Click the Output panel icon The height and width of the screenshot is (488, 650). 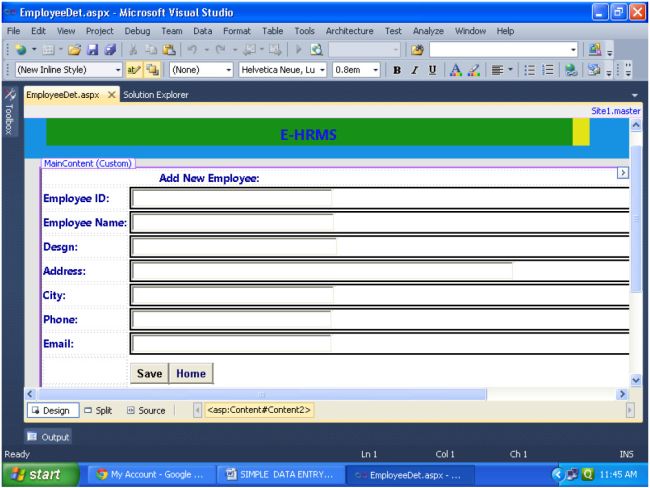[x=32, y=436]
